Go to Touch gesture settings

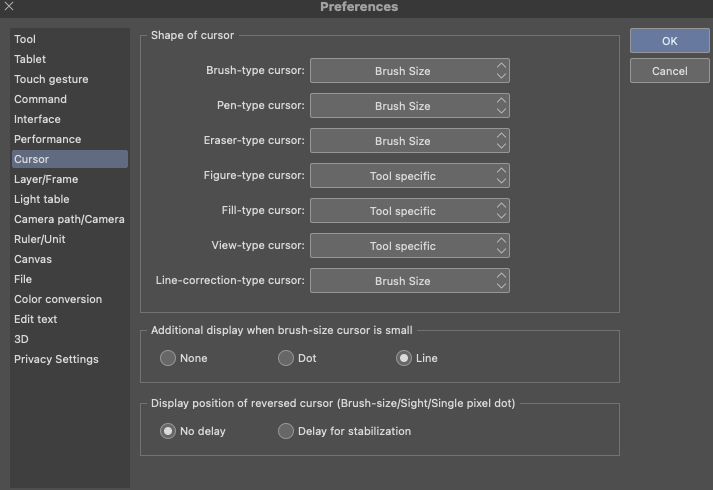70,79
